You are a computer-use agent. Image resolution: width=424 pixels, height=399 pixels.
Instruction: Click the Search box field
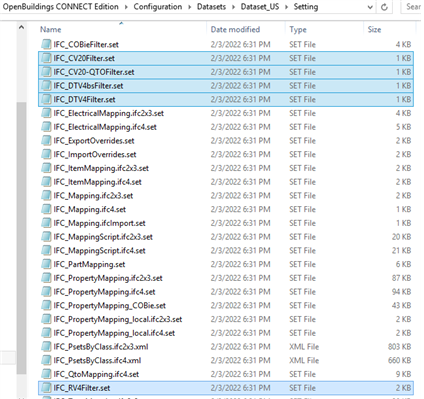click(412, 7)
